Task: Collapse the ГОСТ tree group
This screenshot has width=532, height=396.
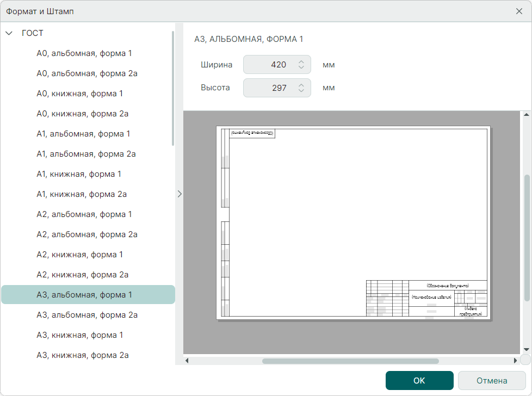Action: coord(9,33)
